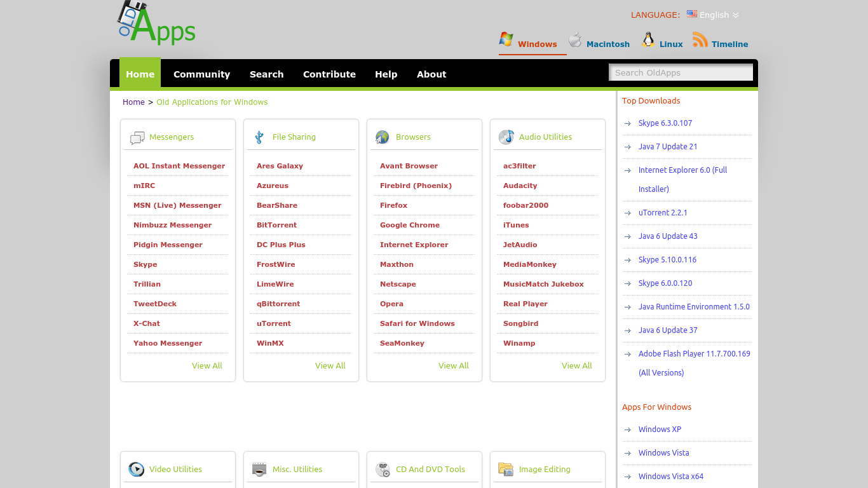Switch to the Linux platform tab

coord(671,44)
